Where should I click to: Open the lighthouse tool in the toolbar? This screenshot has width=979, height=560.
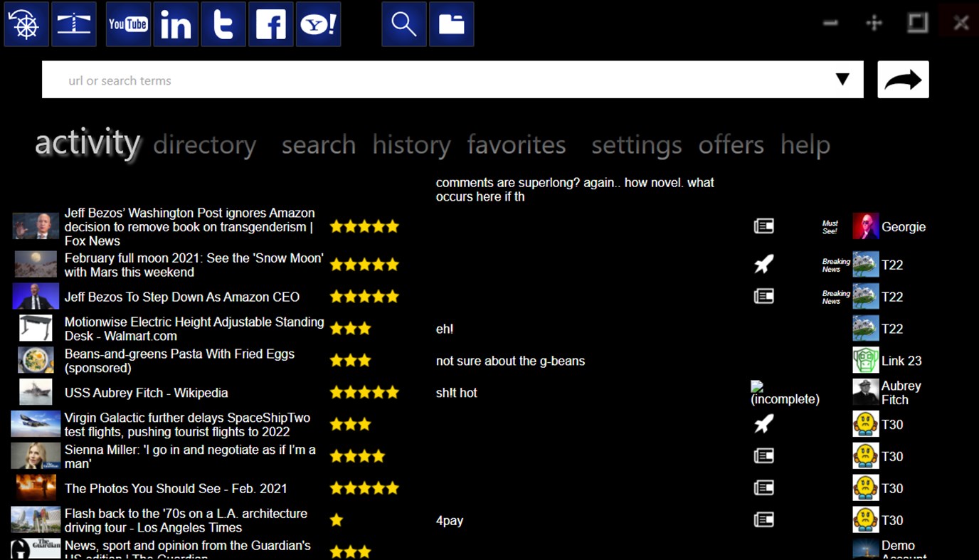click(x=73, y=23)
